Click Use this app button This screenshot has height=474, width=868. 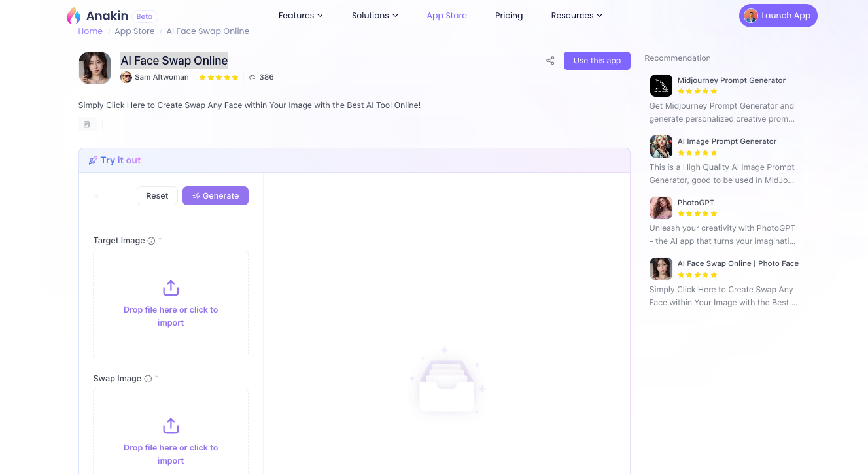(x=597, y=61)
